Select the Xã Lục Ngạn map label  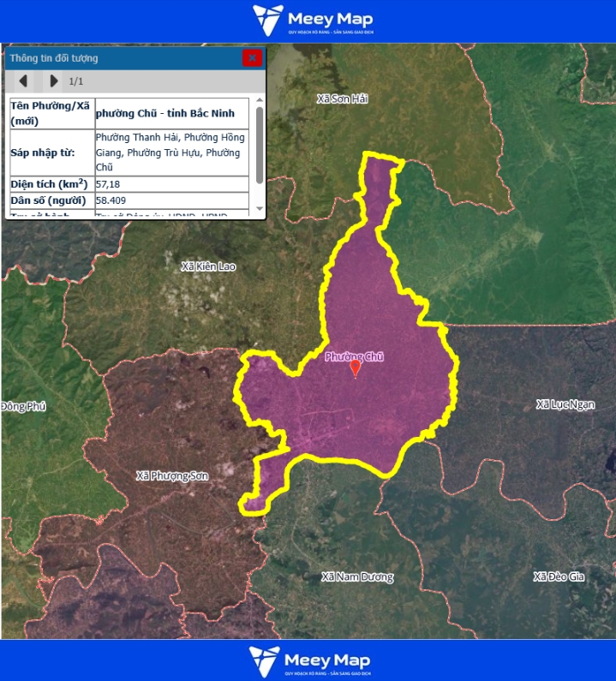pyautogui.click(x=565, y=404)
